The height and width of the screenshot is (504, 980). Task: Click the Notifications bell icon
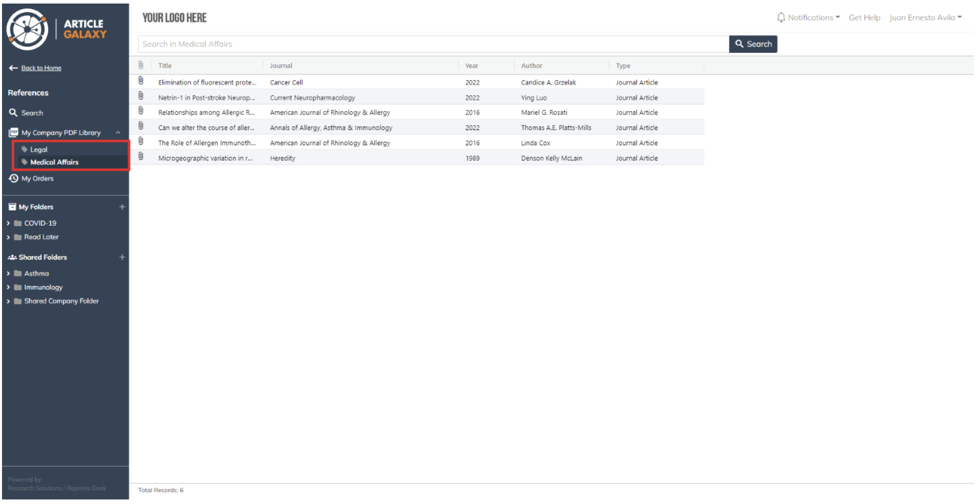[780, 17]
